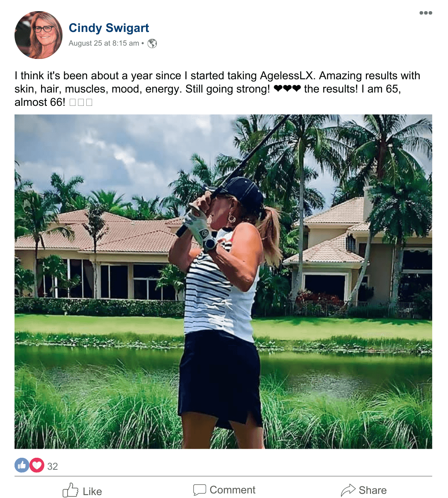Viewport: 448px width, 498px height.
Task: Open Cindy Swigart's round profile picture
Action: [39, 35]
